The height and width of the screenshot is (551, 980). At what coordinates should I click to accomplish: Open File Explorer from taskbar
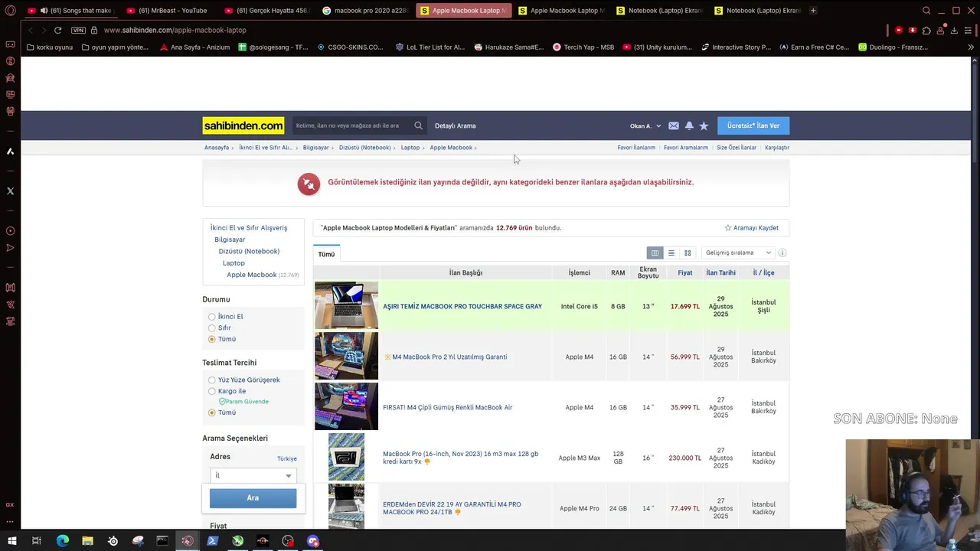pyautogui.click(x=87, y=541)
